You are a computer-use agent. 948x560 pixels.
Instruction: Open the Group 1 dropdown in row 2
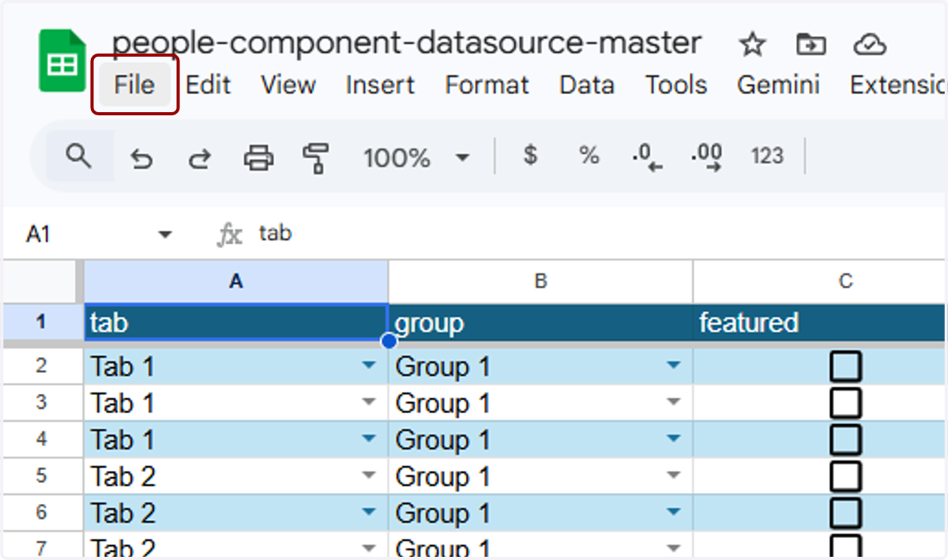click(673, 366)
